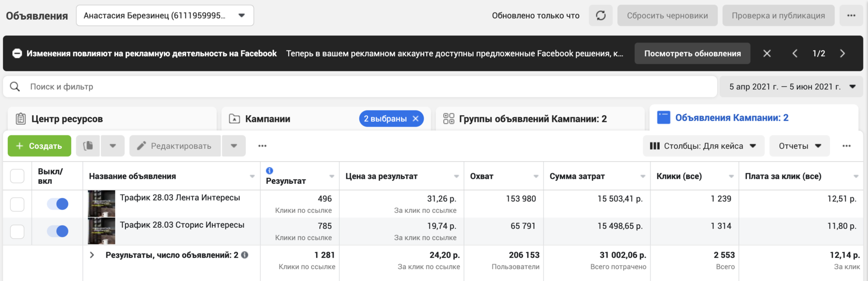Click info icon above Результат column
This screenshot has width=868, height=281.
(x=269, y=170)
